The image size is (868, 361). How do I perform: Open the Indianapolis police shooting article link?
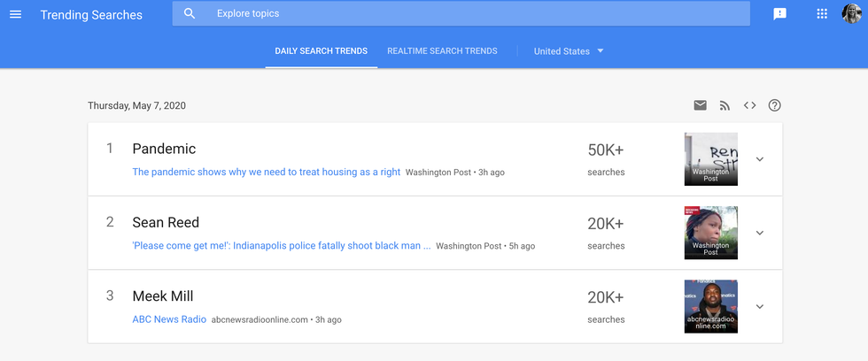[281, 246]
